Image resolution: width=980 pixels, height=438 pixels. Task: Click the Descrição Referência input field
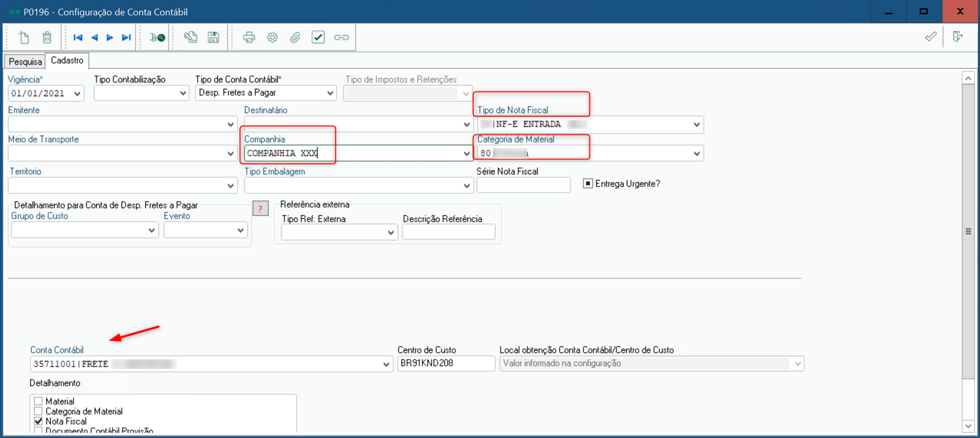(448, 232)
